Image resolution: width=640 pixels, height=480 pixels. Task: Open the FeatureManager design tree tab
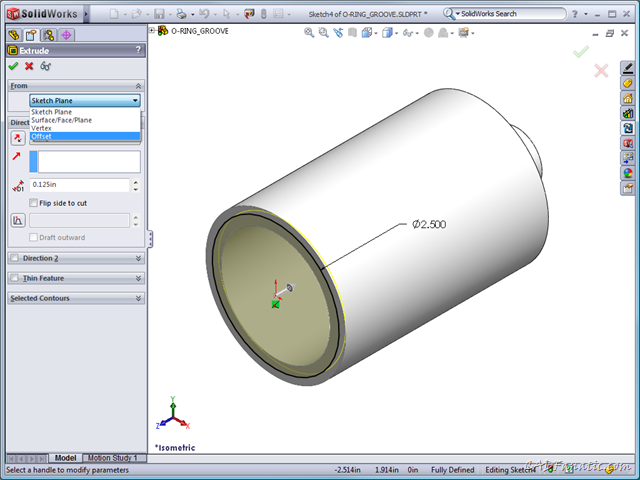tap(14, 35)
